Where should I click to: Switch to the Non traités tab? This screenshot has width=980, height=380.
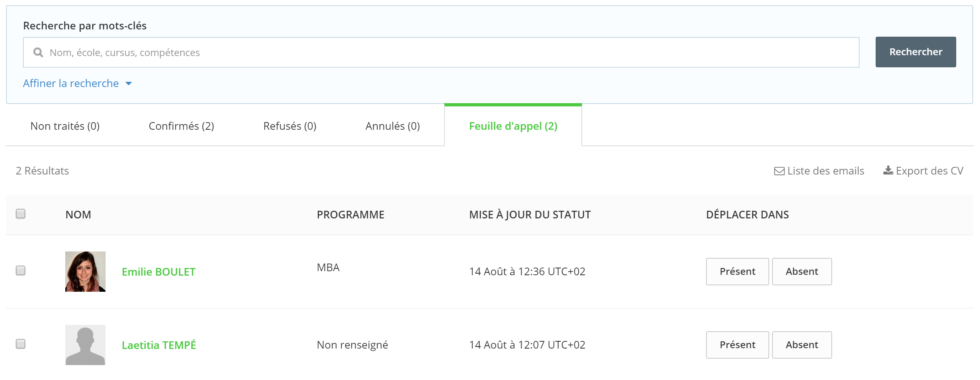[x=65, y=126]
